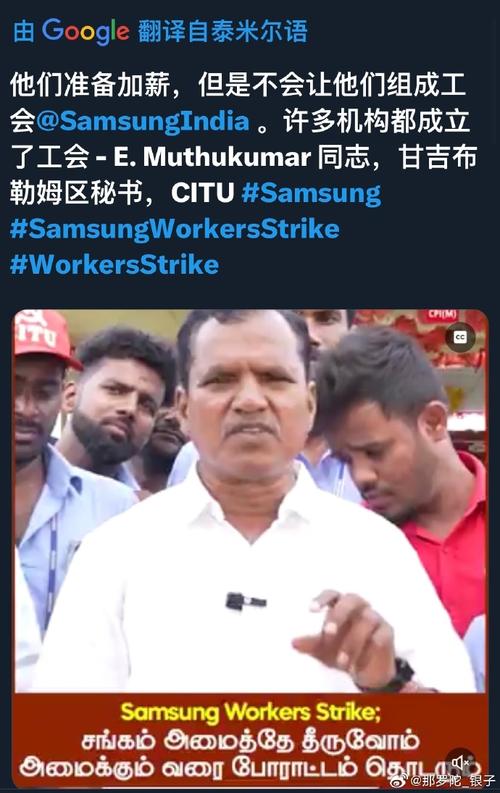This screenshot has height=793, width=500.
Task: Open the #SamsungWorkersStrike hashtag
Action: click(174, 229)
